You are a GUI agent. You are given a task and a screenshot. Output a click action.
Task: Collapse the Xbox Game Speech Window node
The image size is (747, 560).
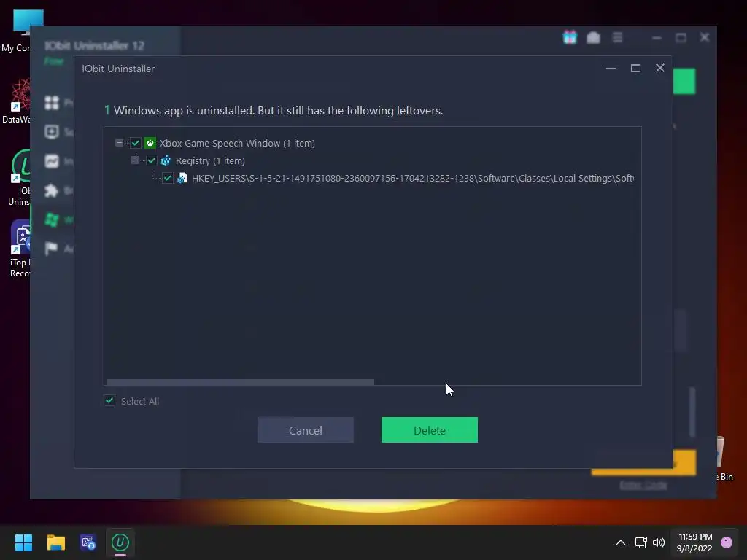[119, 142]
